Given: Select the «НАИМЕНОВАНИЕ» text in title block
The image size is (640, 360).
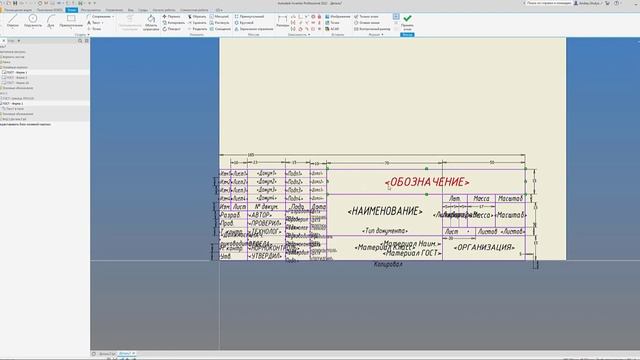Looking at the screenshot, I should (385, 211).
